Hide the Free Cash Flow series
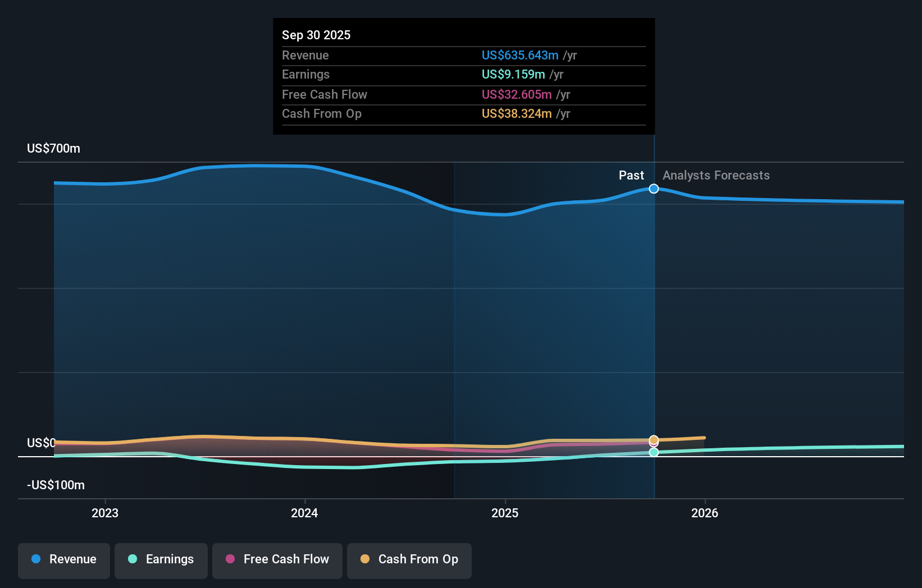Screen dimensions: 922x588 click(277, 560)
